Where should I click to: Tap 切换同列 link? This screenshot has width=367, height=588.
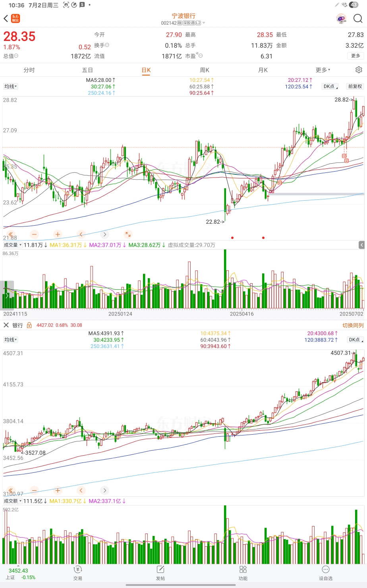(353, 325)
